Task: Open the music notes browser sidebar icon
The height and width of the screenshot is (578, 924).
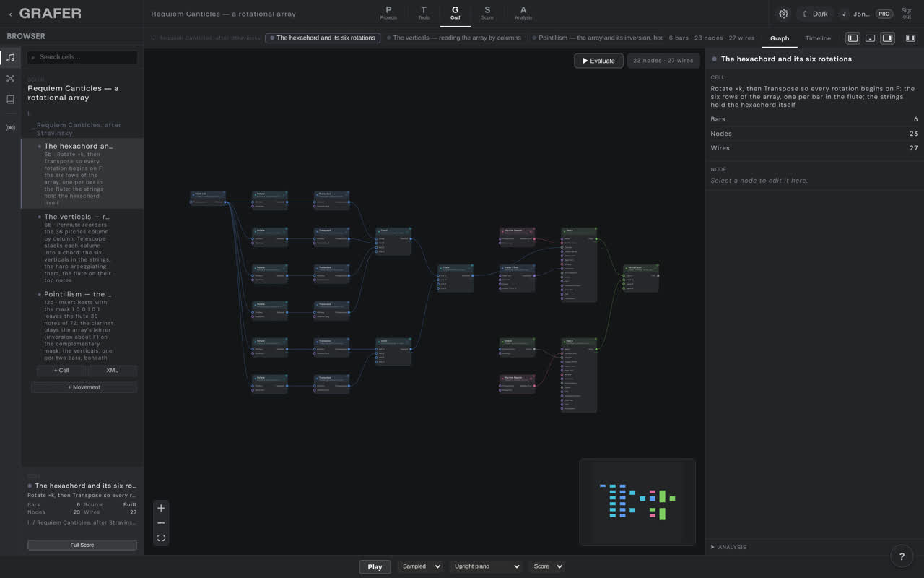Action: click(x=10, y=58)
